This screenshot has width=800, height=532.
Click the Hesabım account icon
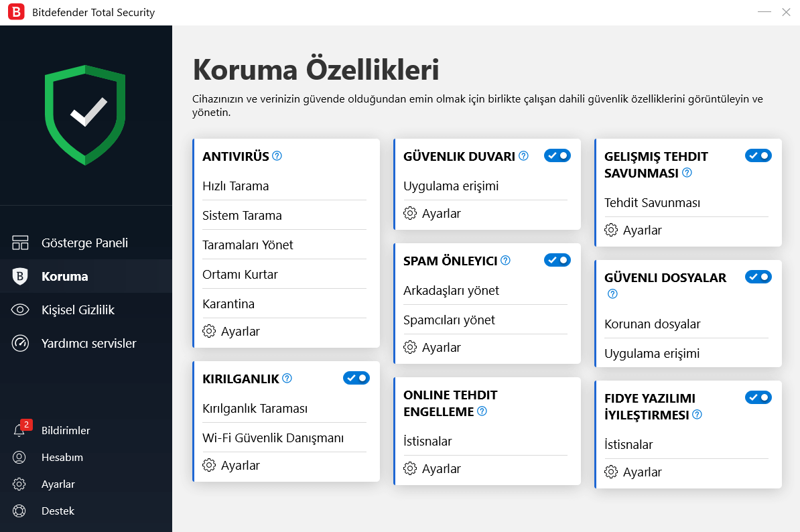pyautogui.click(x=19, y=458)
